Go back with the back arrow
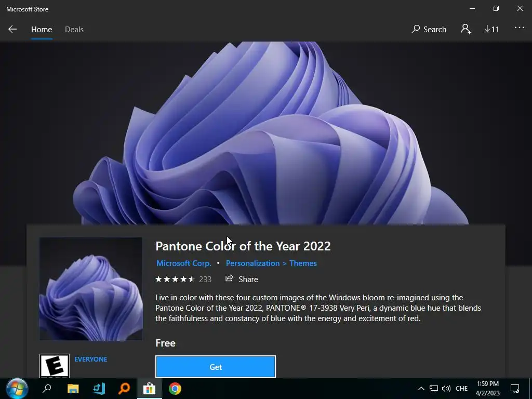This screenshot has height=399, width=532. pos(12,30)
